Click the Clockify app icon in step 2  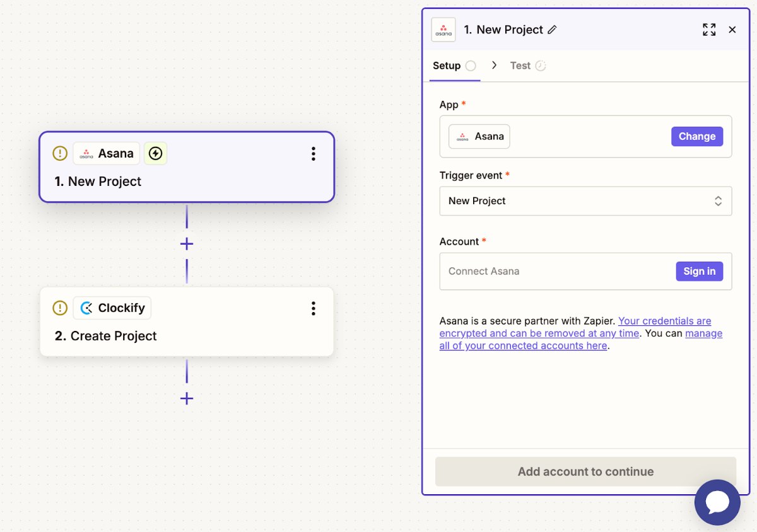point(85,308)
